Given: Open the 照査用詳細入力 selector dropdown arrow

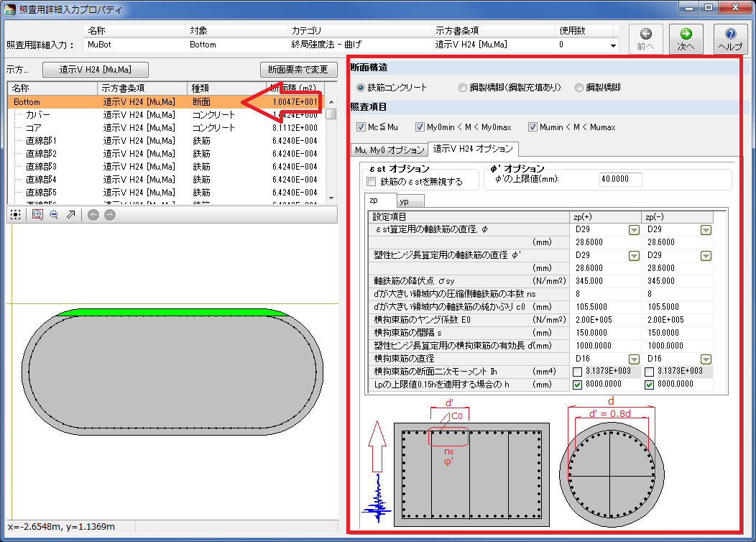Looking at the screenshot, I should (x=613, y=45).
